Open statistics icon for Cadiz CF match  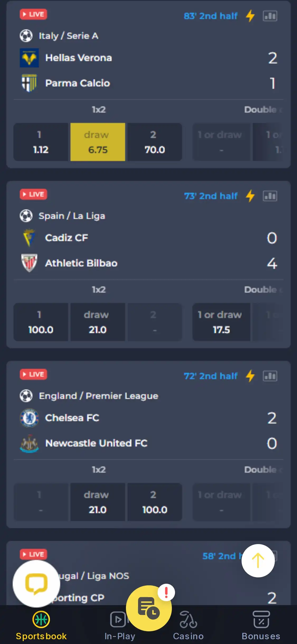[x=270, y=196]
